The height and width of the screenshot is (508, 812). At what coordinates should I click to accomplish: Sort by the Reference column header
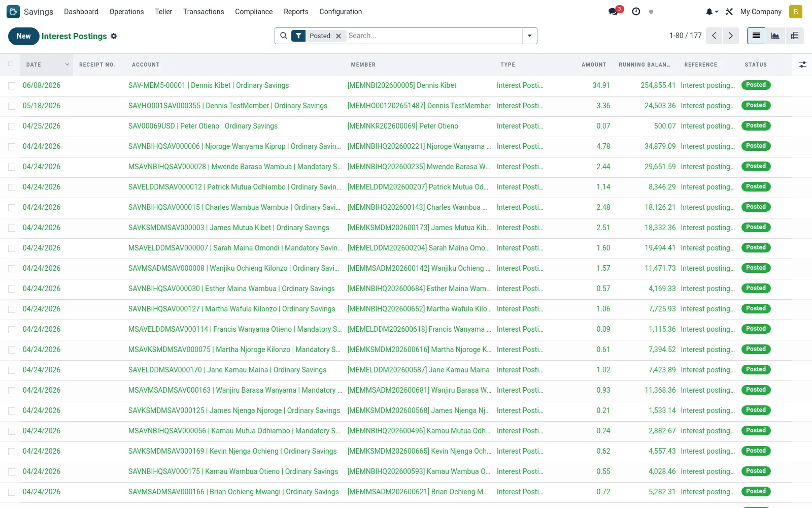tap(700, 65)
